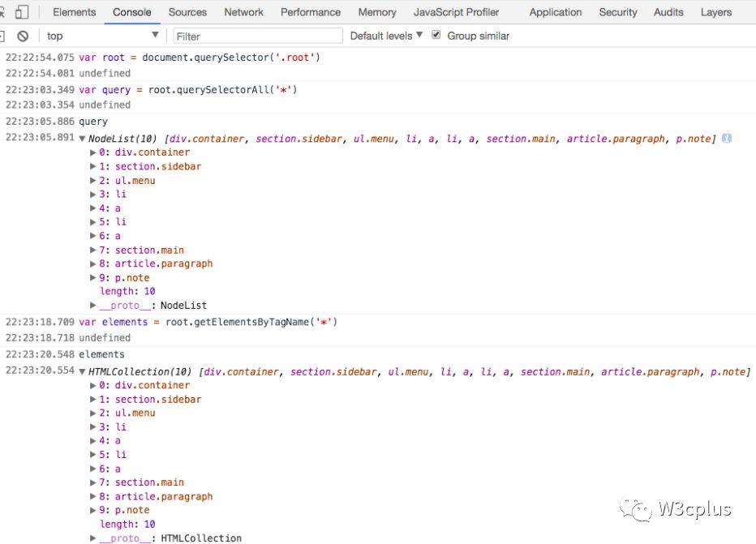Open the Performance tab
This screenshot has height=544, width=756.
point(311,12)
